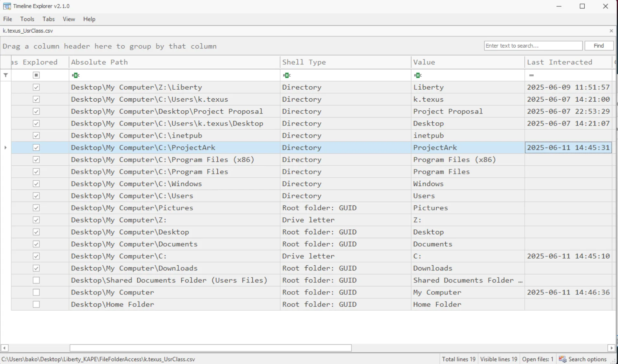
Task: Click the Windows value cell
Action: [x=468, y=184]
